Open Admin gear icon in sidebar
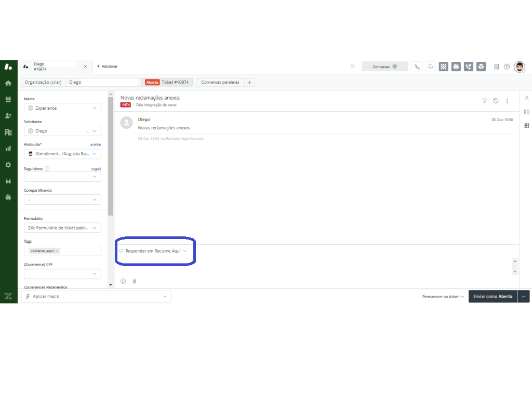Screen dimensions: 532x399 click(x=8, y=165)
